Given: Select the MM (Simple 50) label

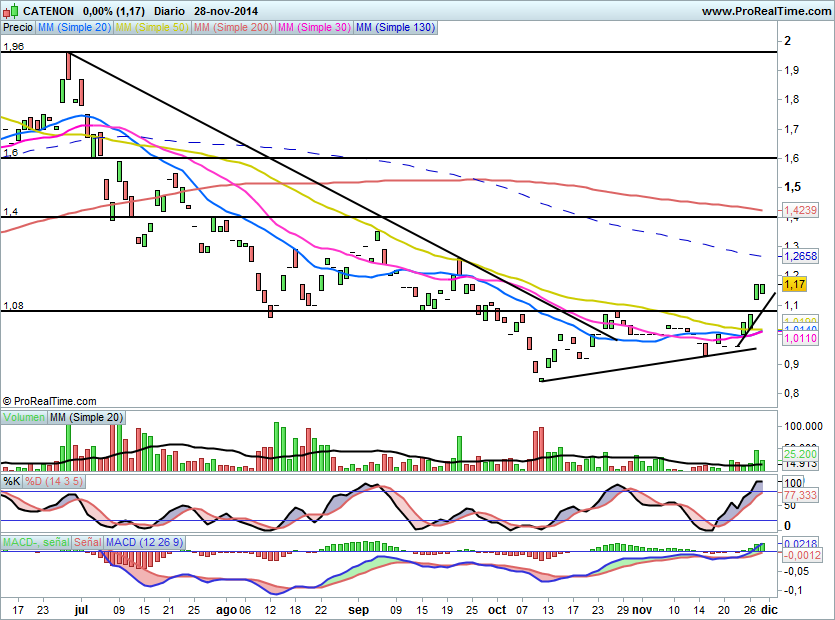Looking at the screenshot, I should (x=151, y=28).
